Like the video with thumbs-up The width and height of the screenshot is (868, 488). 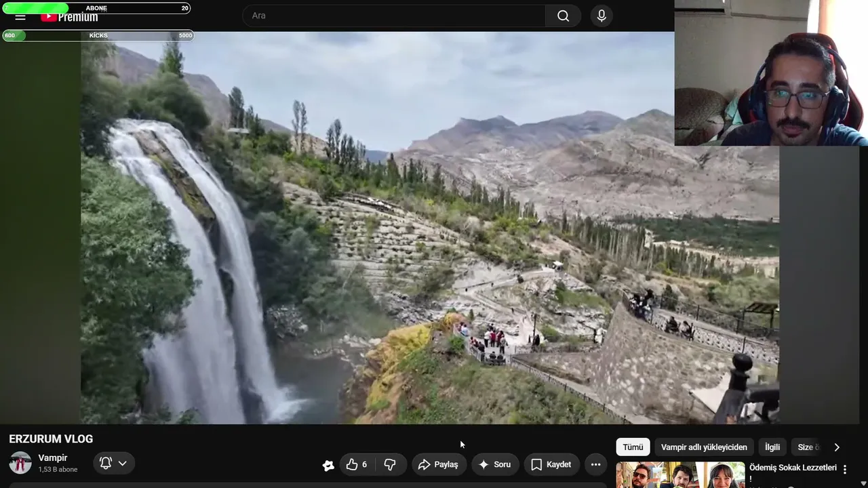357,464
